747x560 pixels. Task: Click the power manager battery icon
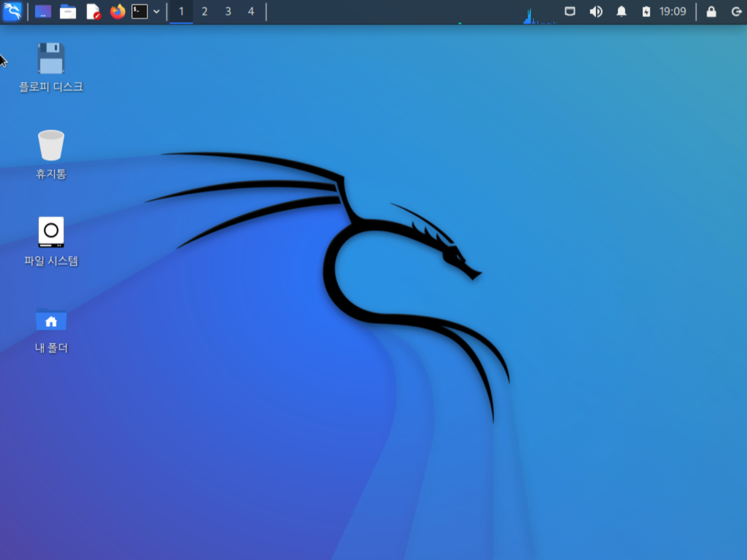(646, 11)
